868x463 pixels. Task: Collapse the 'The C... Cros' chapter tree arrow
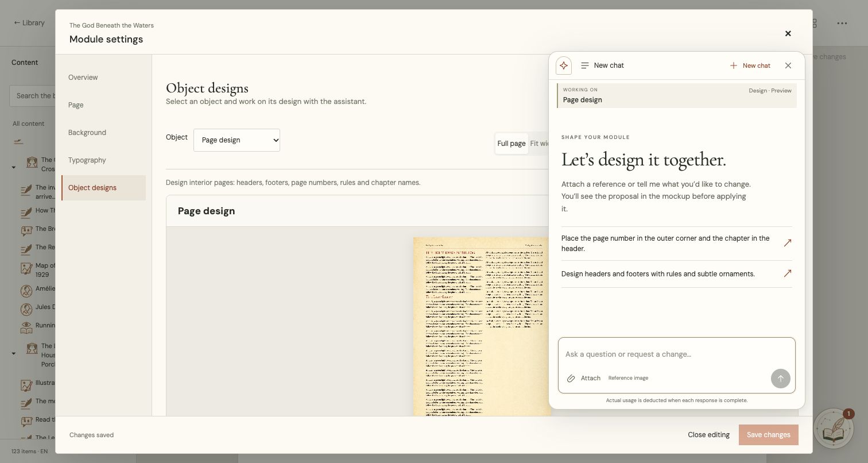(x=14, y=168)
